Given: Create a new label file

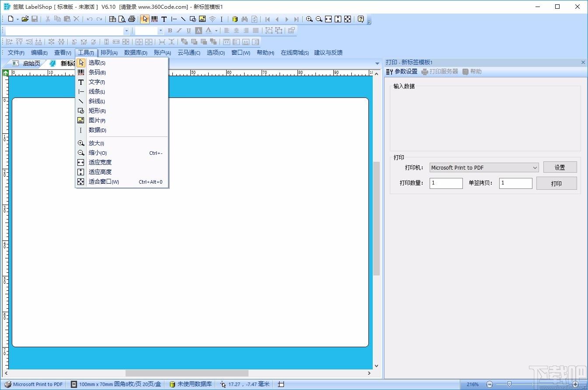Looking at the screenshot, I should click(x=11, y=19).
